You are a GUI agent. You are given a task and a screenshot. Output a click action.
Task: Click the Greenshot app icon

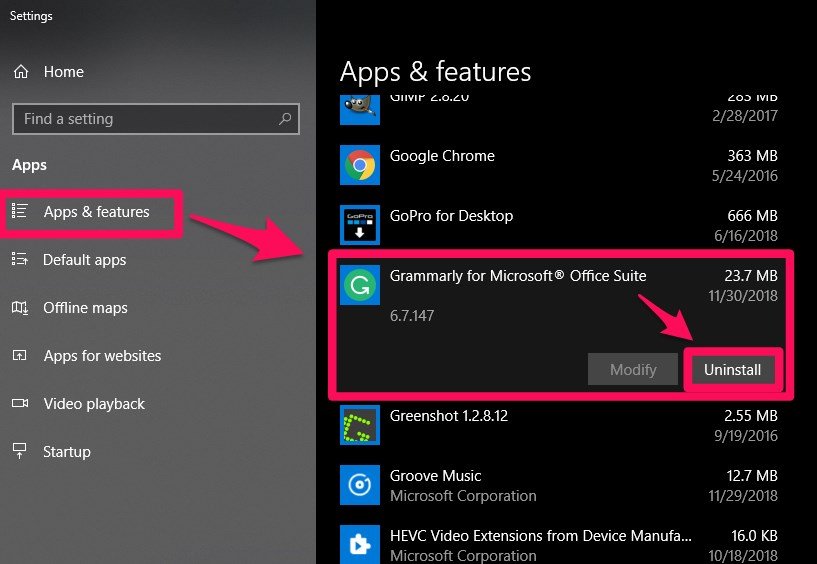click(360, 425)
